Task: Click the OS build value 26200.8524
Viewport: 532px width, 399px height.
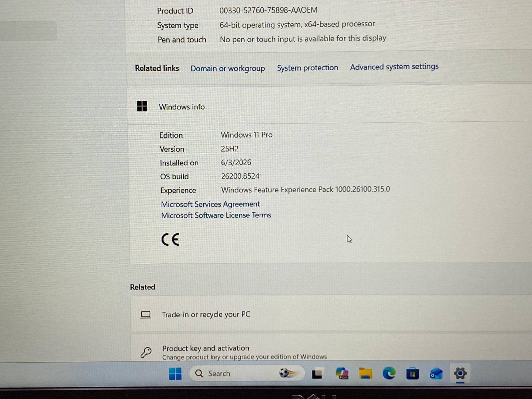Action: 240,176
